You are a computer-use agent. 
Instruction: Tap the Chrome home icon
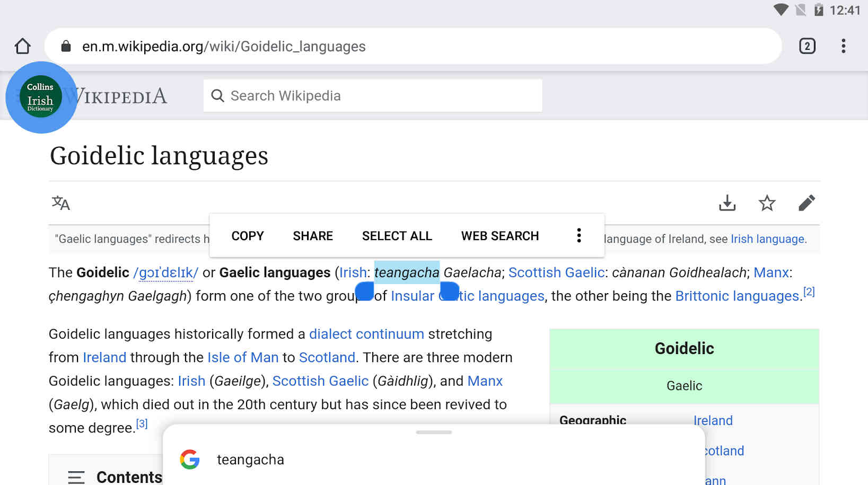click(22, 46)
